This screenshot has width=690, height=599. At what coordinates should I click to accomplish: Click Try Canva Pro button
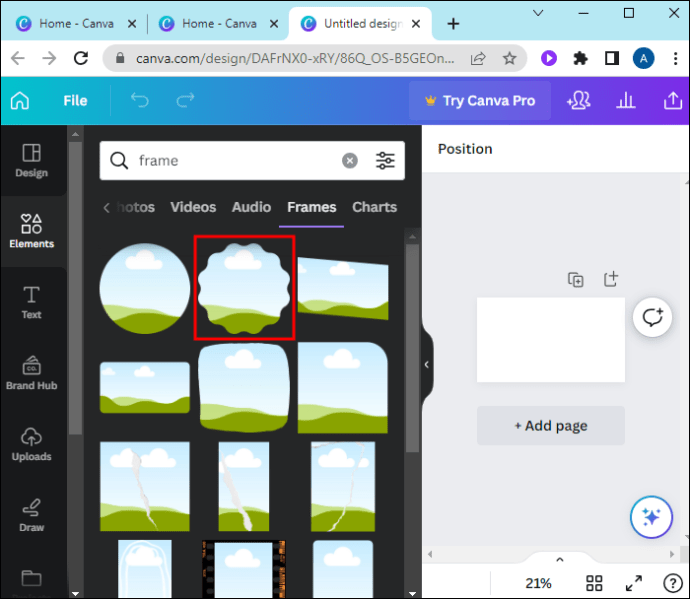(x=480, y=101)
